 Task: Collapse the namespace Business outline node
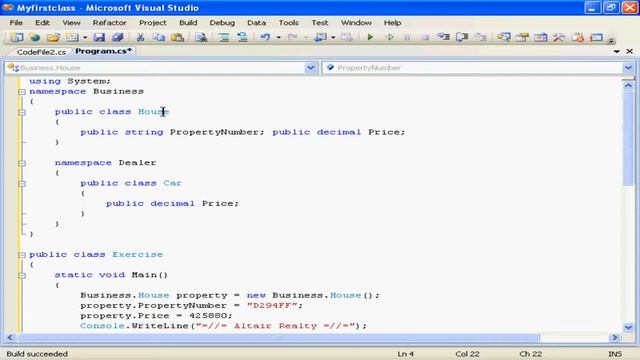(22, 92)
